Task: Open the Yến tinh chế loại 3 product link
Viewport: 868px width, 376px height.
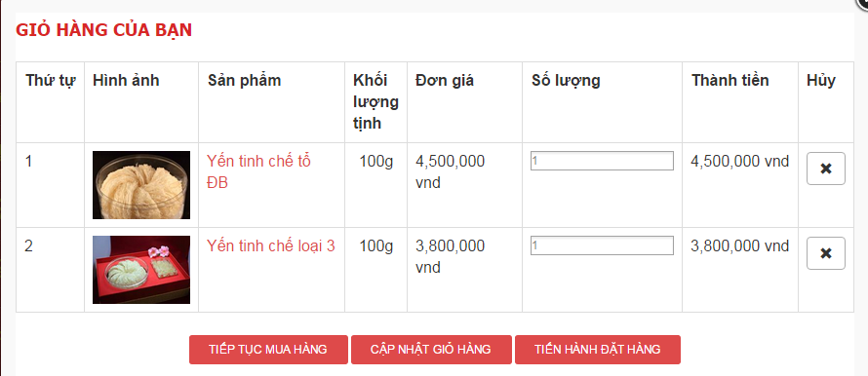Action: [x=271, y=246]
